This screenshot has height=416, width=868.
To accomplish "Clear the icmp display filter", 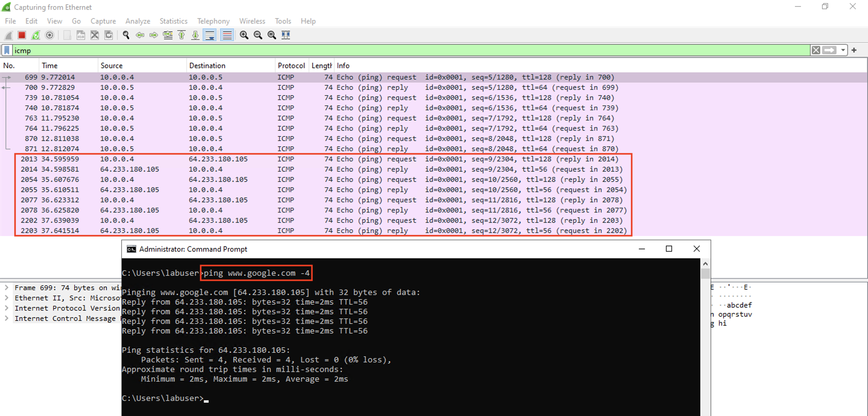I will point(816,51).
